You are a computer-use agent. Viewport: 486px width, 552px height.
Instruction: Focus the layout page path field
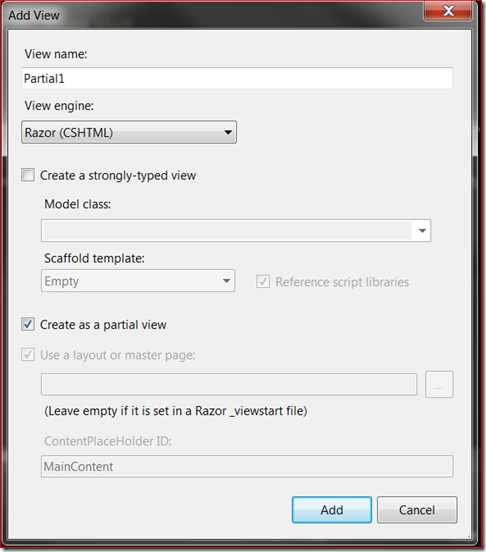pyautogui.click(x=229, y=384)
